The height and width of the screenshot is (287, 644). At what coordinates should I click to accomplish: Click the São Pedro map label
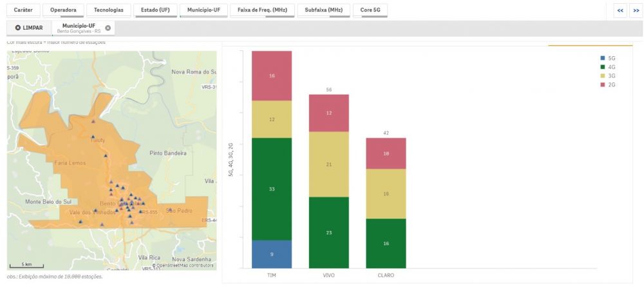(179, 210)
